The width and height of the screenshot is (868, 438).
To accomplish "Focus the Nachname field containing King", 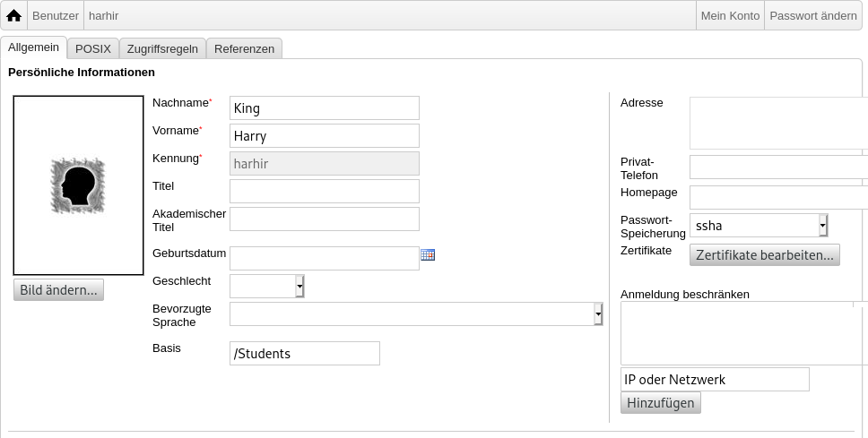I will click(x=325, y=107).
